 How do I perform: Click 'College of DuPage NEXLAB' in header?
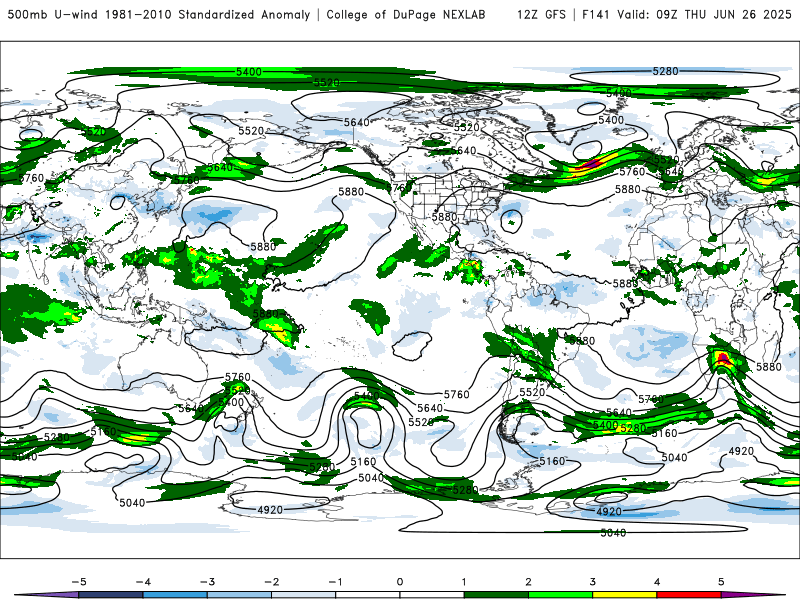406,14
